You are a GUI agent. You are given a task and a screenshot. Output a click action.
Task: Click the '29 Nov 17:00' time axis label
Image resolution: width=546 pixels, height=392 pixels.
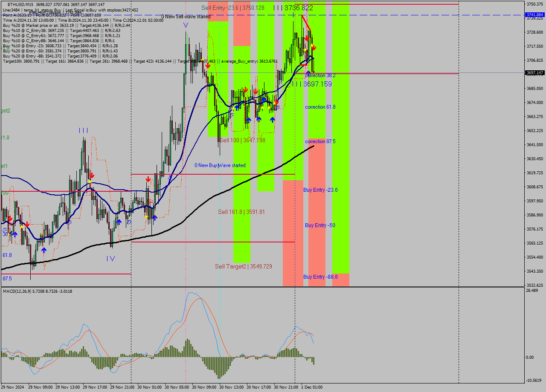95,387
